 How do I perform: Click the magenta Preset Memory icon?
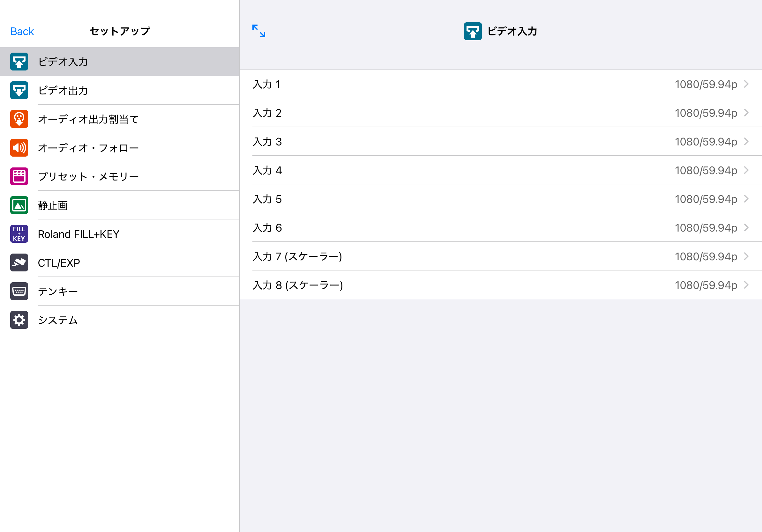pyautogui.click(x=19, y=176)
